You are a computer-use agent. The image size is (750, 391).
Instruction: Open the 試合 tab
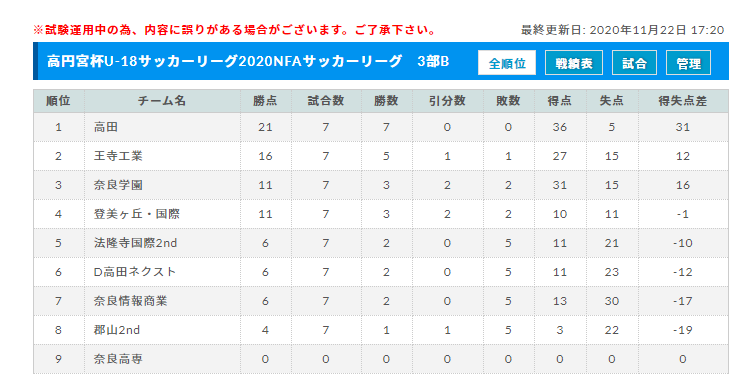tap(634, 63)
